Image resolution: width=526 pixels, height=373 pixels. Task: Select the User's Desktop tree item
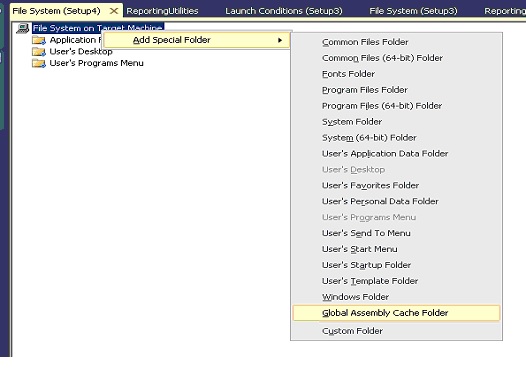81,52
